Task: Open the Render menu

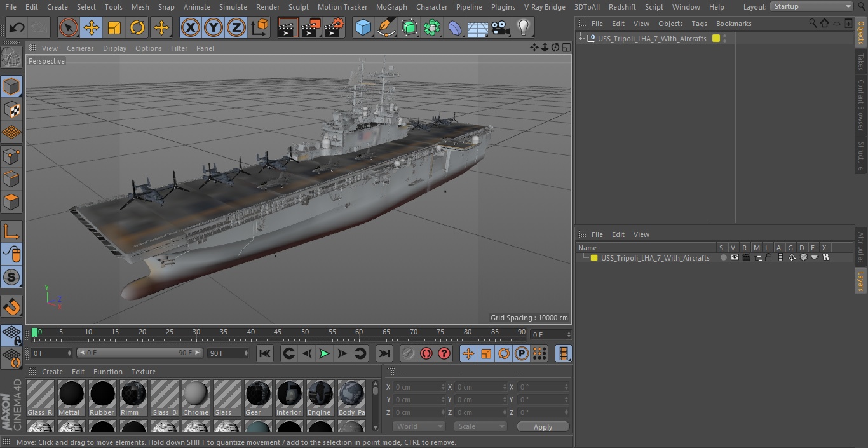Action: 268,7
